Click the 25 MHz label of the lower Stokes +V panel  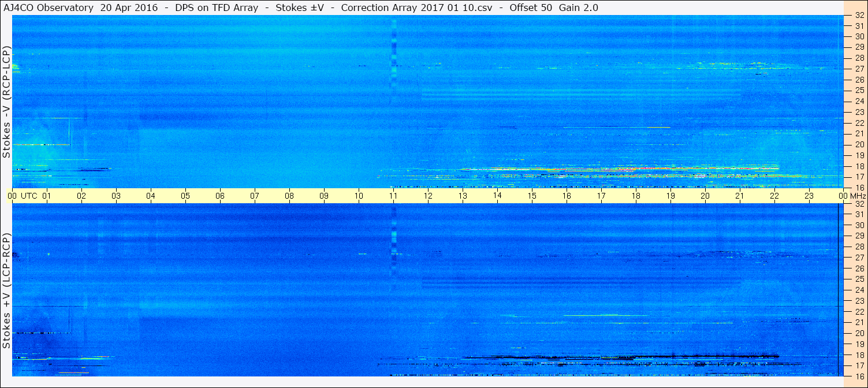859,279
